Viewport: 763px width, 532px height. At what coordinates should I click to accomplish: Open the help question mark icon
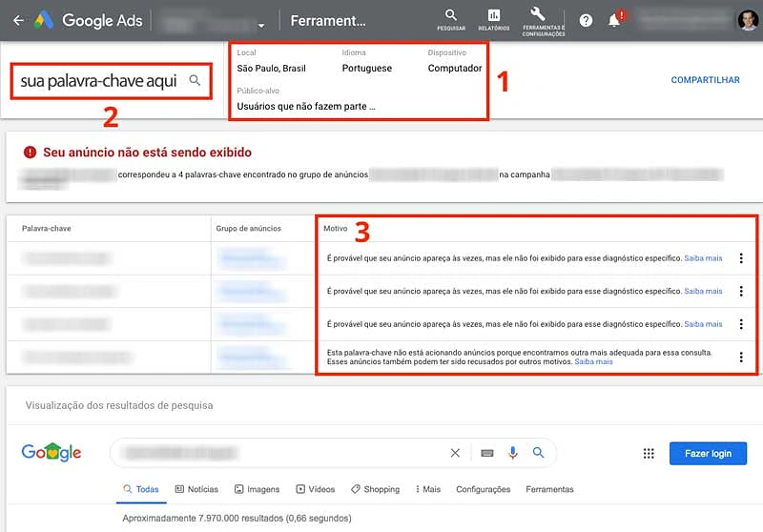[x=586, y=20]
